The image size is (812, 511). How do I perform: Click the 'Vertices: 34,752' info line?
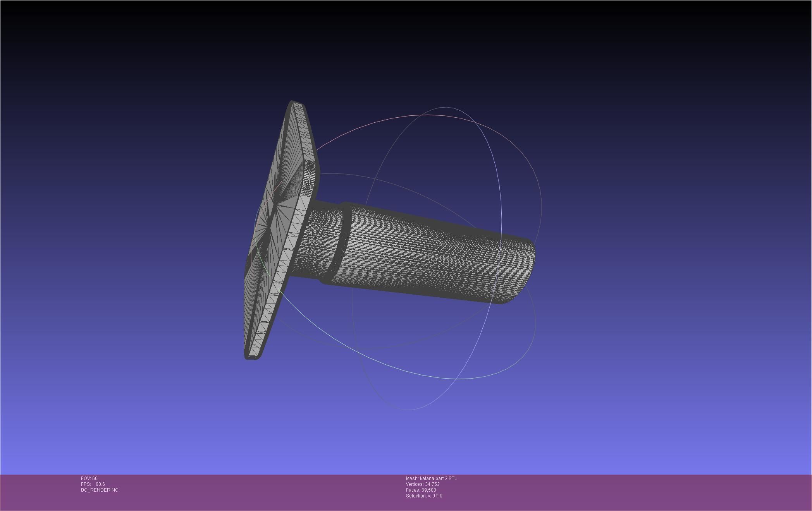point(423,484)
